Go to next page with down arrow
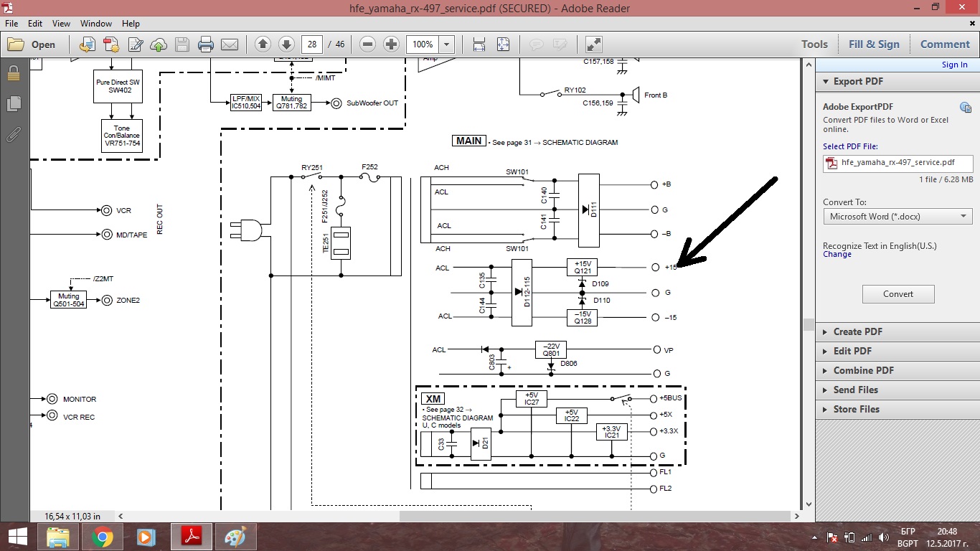Image resolution: width=980 pixels, height=551 pixels. coord(286,44)
